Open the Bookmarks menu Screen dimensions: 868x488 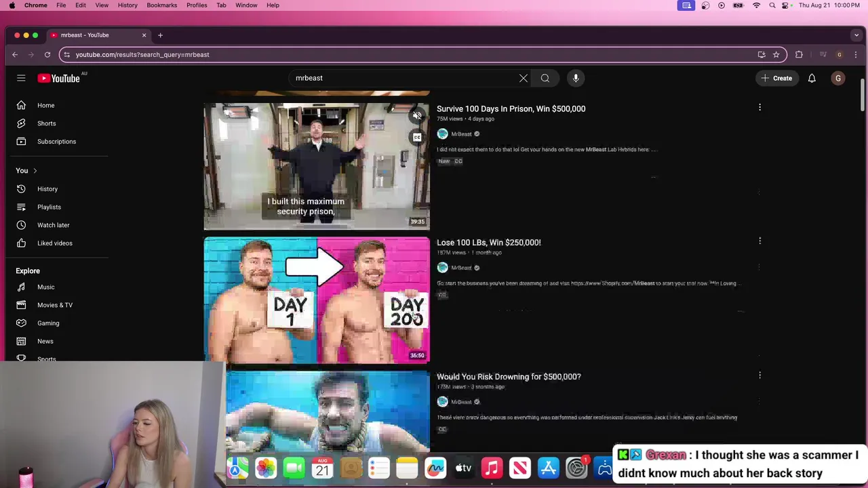(162, 5)
